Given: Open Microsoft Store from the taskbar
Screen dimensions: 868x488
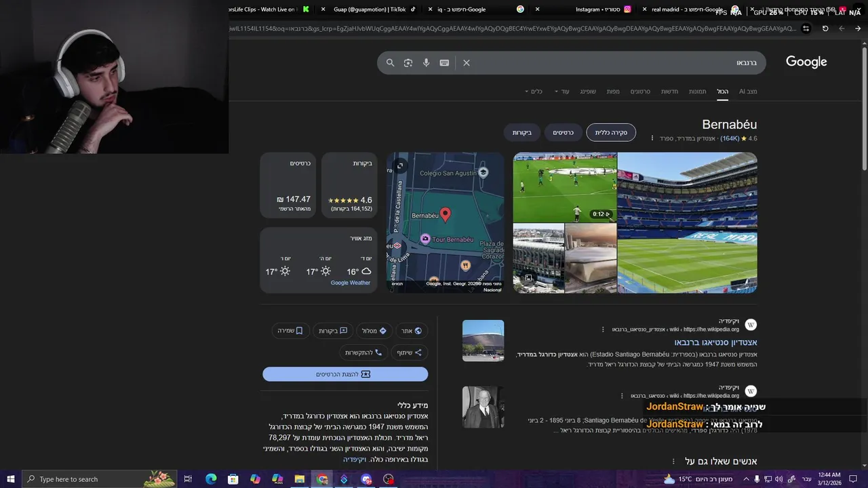Looking at the screenshot, I should tap(233, 479).
